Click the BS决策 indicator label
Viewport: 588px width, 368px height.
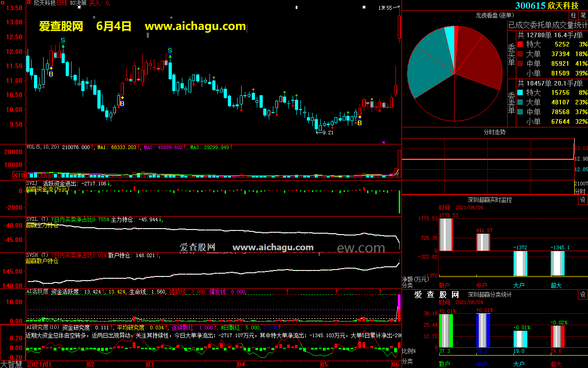click(x=78, y=3)
